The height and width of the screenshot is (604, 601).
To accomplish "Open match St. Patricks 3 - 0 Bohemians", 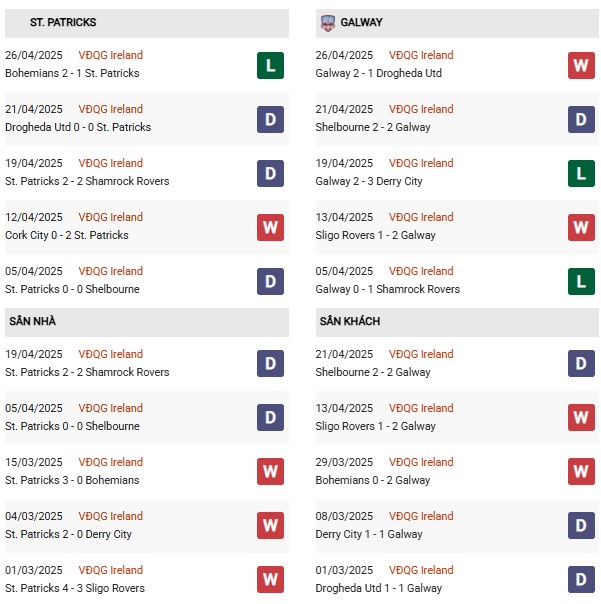I will click(72, 480).
